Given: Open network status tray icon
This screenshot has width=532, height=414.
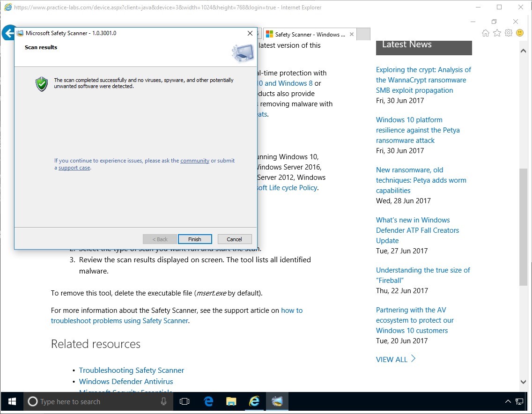Looking at the screenshot, I should (519, 402).
